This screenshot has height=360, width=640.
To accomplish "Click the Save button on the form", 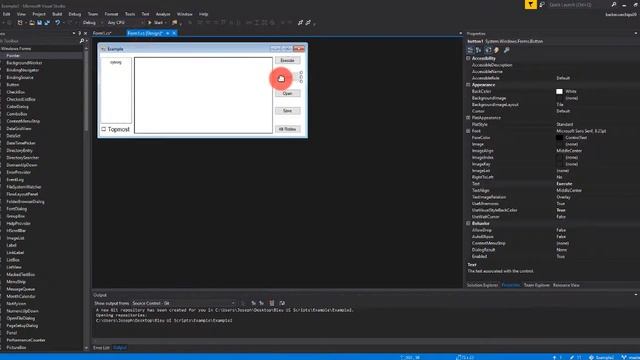I will [288, 111].
